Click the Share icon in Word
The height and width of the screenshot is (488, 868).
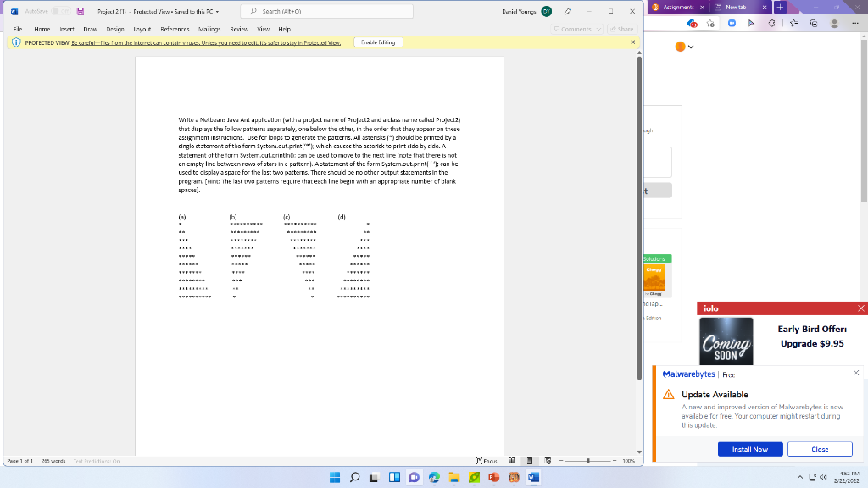[x=624, y=28]
